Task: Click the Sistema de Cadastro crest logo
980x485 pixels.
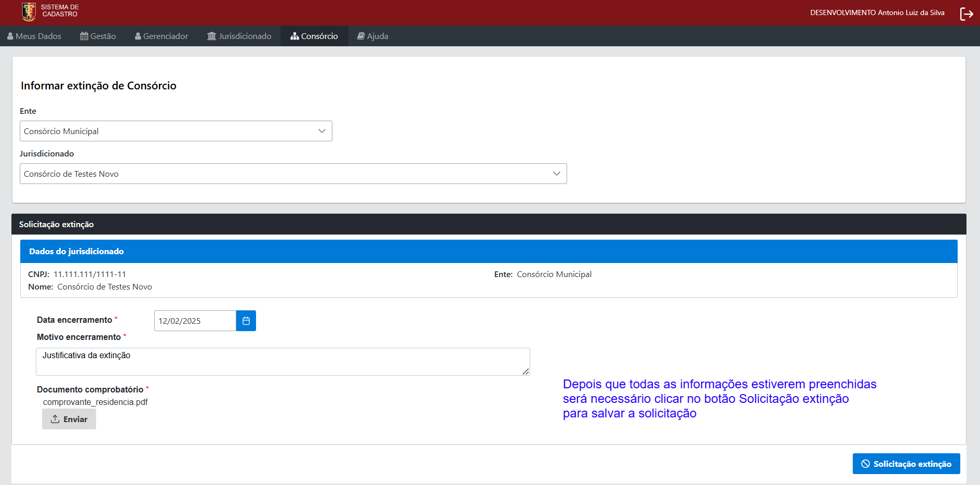Action: click(29, 11)
